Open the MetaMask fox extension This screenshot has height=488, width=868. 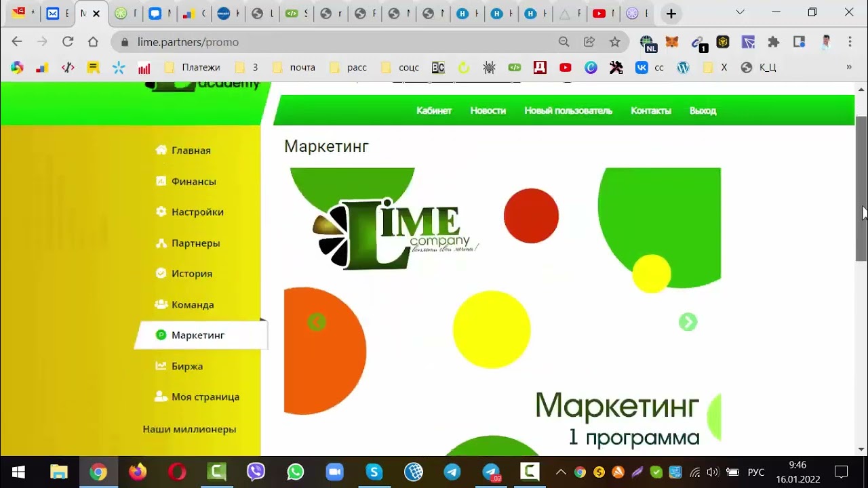click(x=671, y=42)
